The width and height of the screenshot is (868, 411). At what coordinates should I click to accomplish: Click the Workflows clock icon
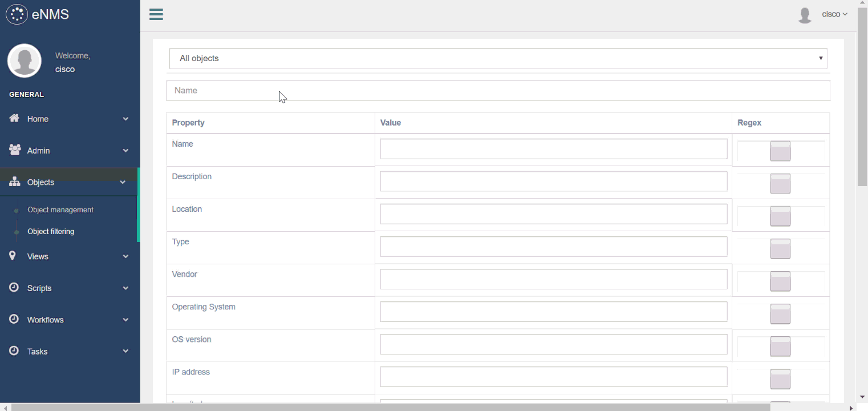(x=14, y=319)
